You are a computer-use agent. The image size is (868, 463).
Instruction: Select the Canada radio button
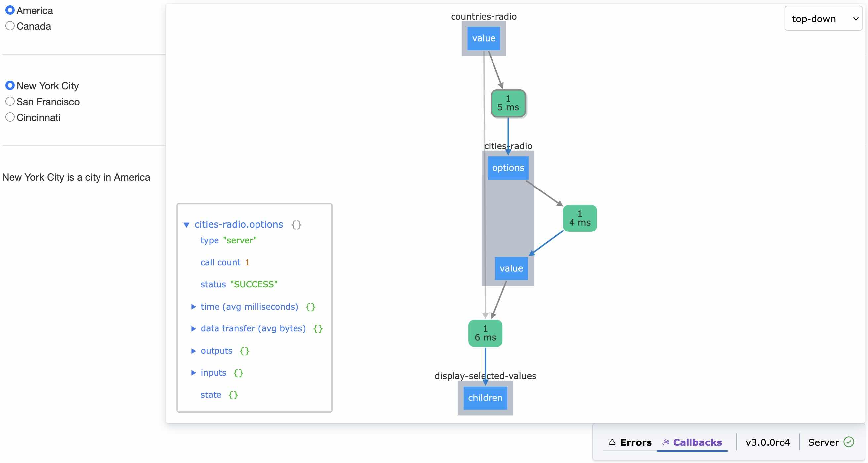[x=10, y=26]
